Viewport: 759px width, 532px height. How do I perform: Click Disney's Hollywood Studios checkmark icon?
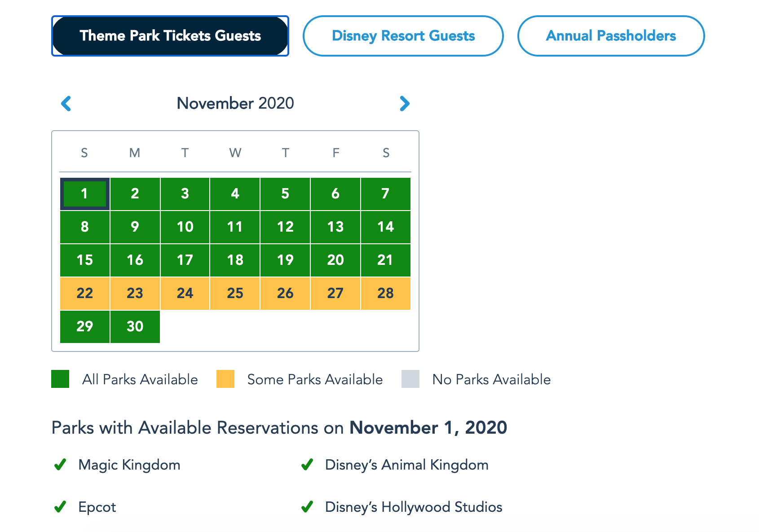tap(307, 507)
